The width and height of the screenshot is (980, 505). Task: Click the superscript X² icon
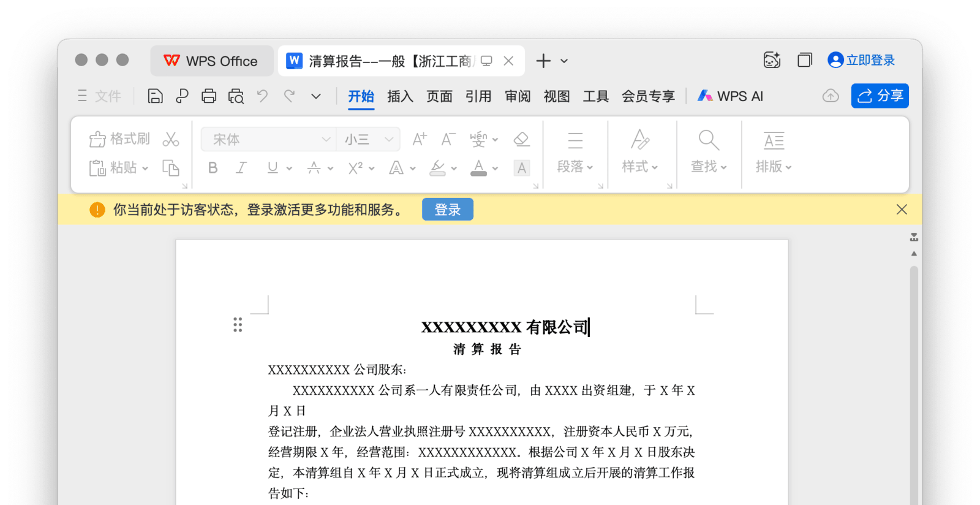coord(356,168)
